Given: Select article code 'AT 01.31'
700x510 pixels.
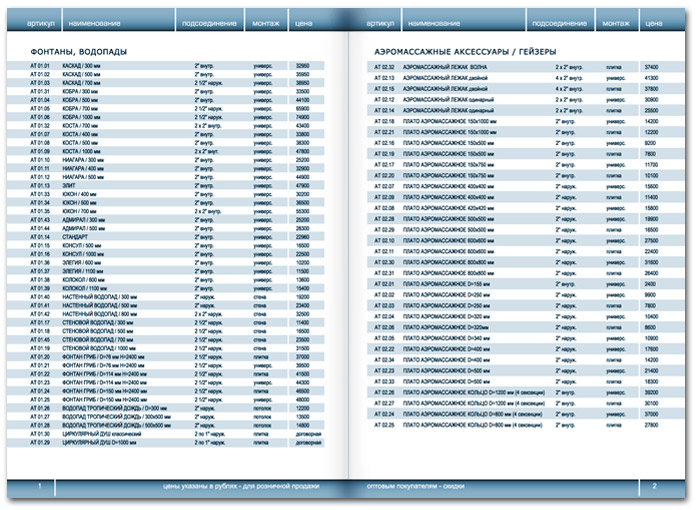Looking at the screenshot, I should [40, 92].
